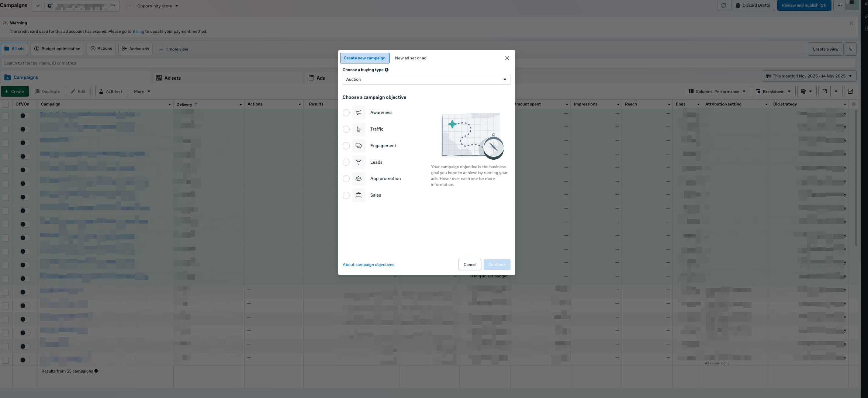Select the Traffic objective radio button

coord(346,129)
